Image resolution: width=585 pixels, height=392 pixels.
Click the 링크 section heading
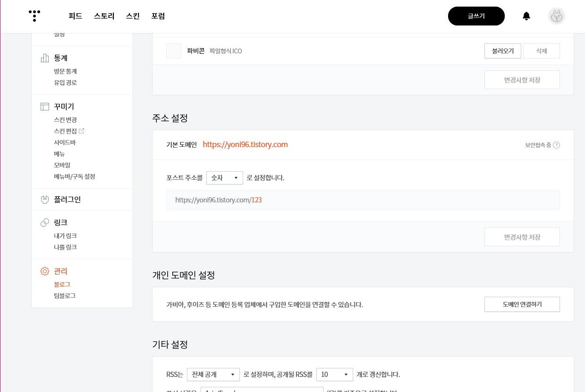tap(61, 223)
